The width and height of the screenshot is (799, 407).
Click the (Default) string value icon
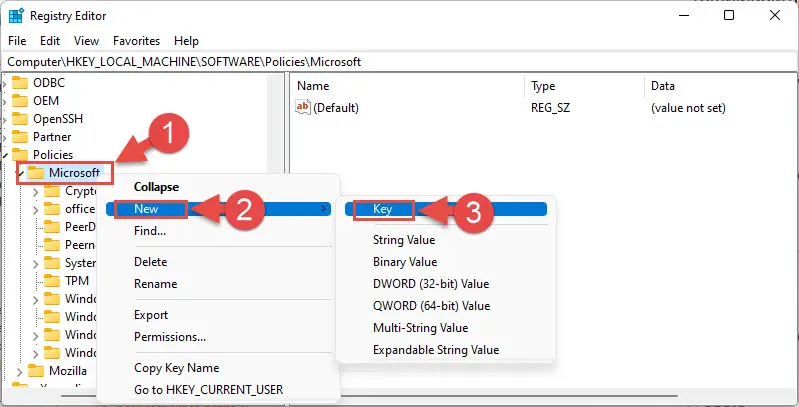point(303,107)
